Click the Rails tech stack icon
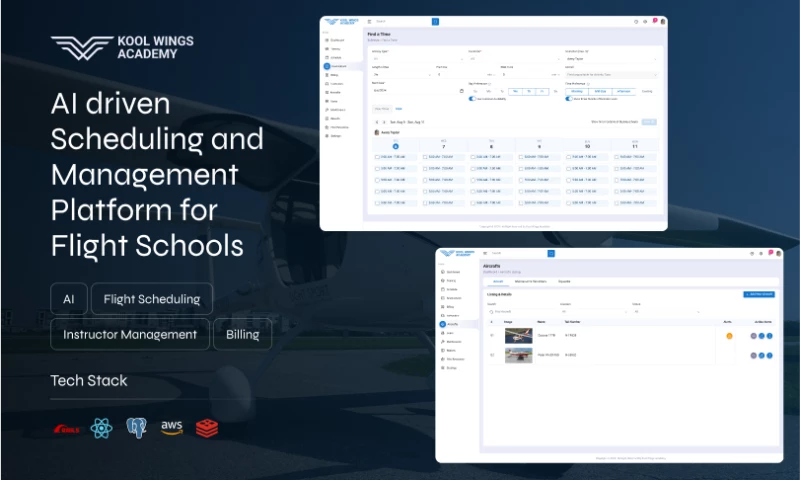 [66, 429]
